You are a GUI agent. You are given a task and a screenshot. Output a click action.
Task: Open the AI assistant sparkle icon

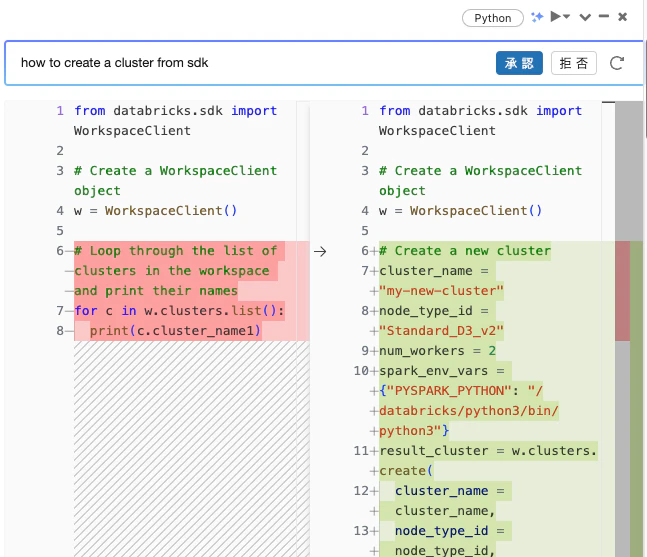pyautogui.click(x=537, y=17)
